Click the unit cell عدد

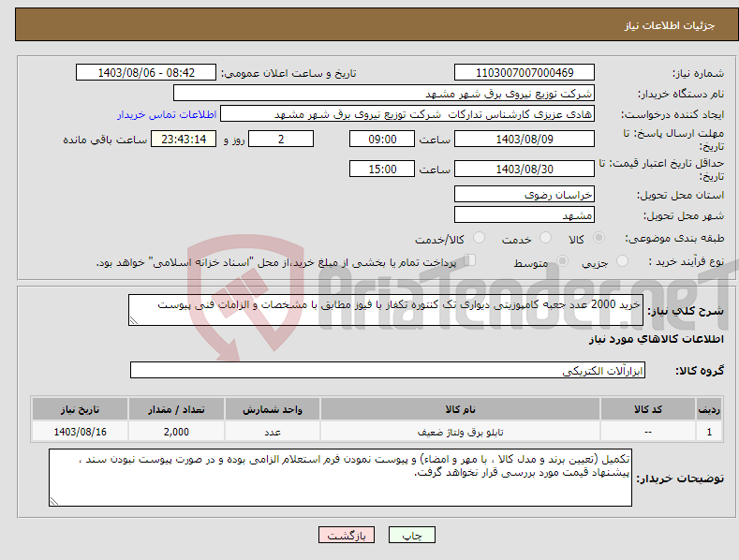(x=273, y=432)
